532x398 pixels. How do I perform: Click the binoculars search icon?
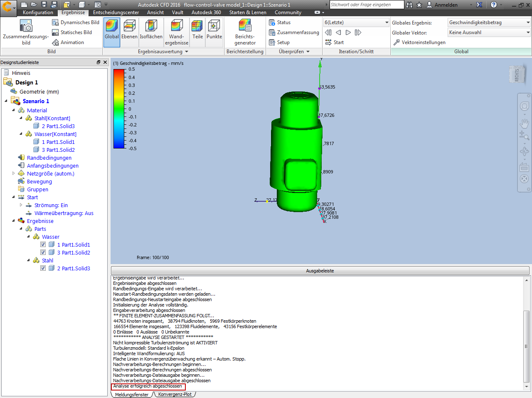point(409,5)
